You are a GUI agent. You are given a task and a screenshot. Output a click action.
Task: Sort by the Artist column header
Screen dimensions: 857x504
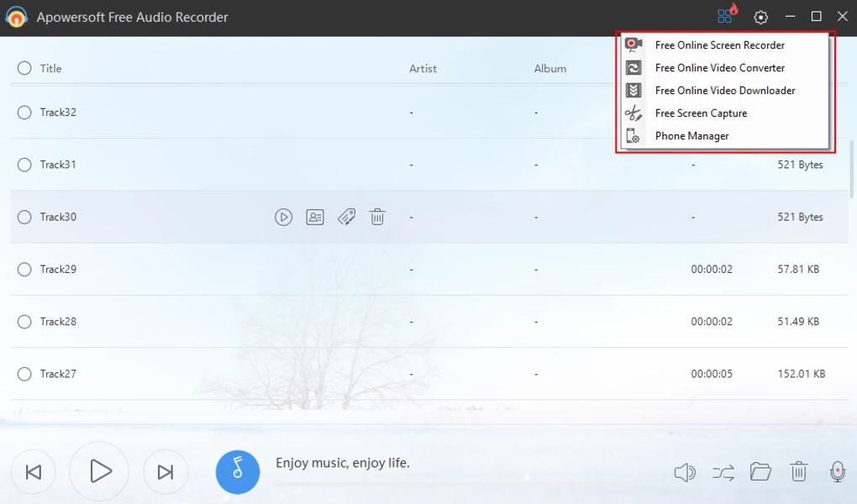[423, 68]
